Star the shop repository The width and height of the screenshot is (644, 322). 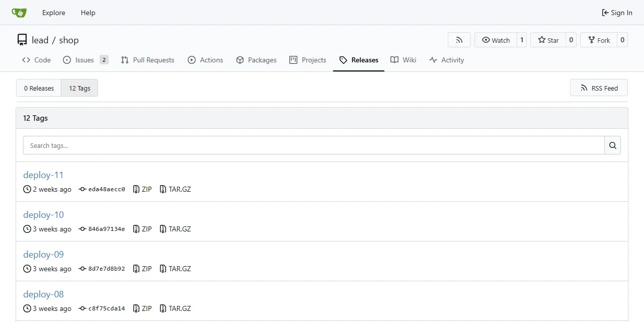point(548,40)
